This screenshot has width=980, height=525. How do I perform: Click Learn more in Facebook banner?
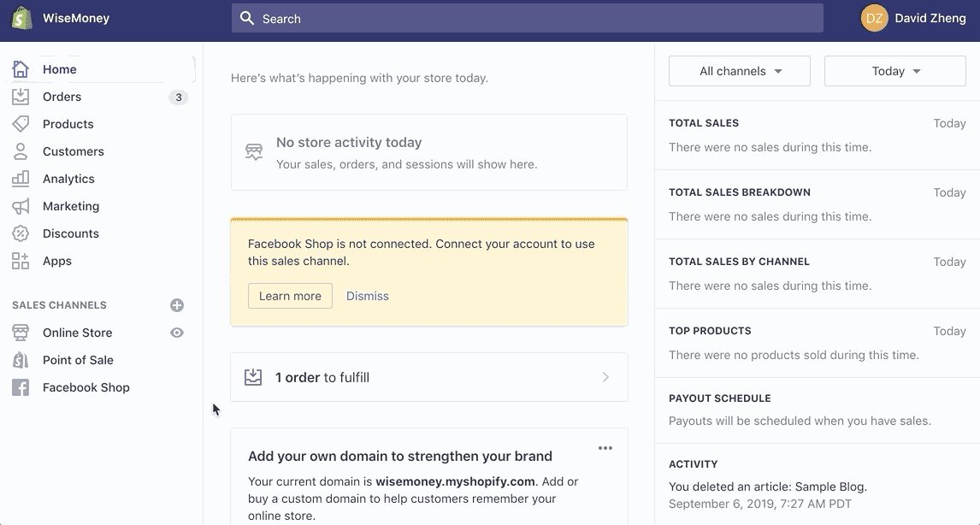click(290, 296)
